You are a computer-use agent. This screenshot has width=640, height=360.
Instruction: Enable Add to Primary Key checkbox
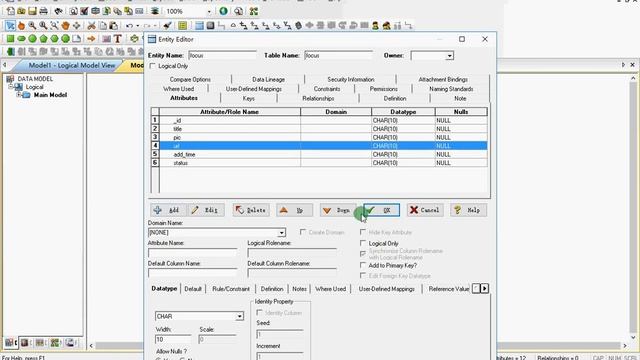[x=363, y=265]
